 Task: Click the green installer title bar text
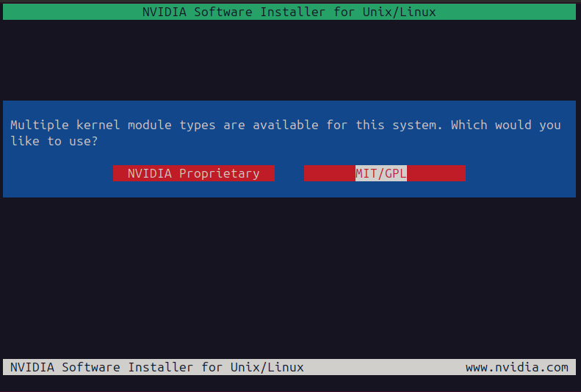(289, 12)
